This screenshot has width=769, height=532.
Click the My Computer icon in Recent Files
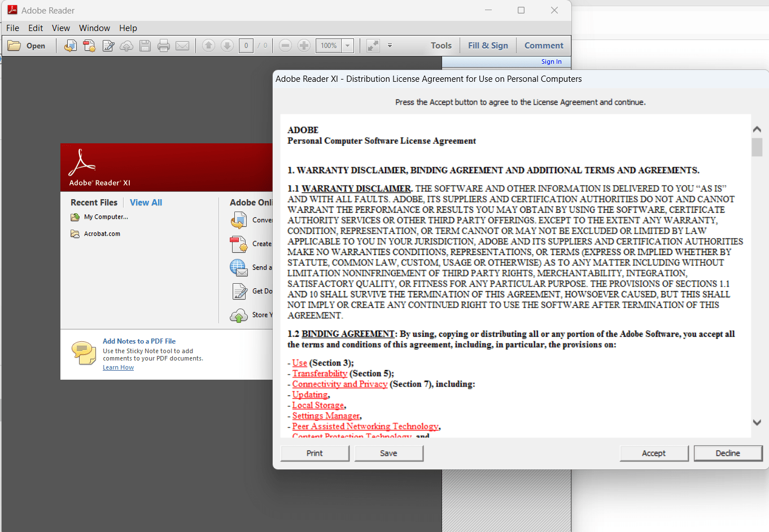[x=75, y=217]
